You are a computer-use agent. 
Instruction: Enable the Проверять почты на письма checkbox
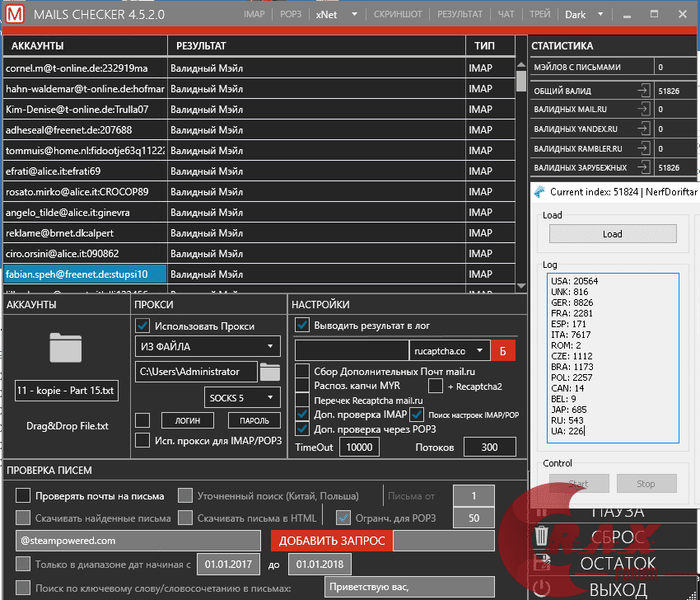pyautogui.click(x=21, y=494)
